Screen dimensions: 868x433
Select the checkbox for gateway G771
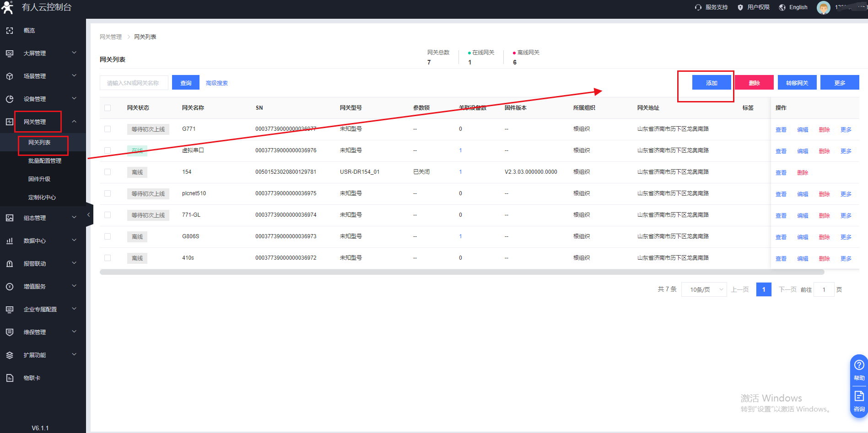108,129
